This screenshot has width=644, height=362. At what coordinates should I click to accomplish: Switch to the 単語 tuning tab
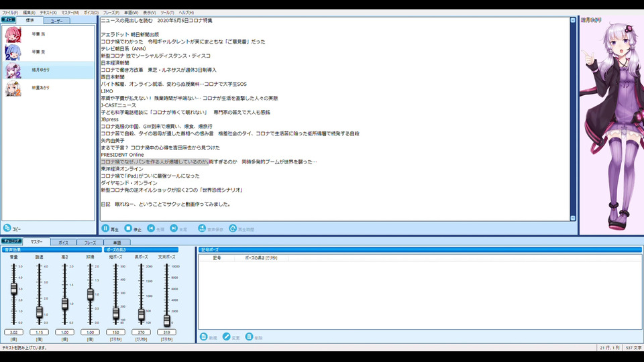(117, 243)
